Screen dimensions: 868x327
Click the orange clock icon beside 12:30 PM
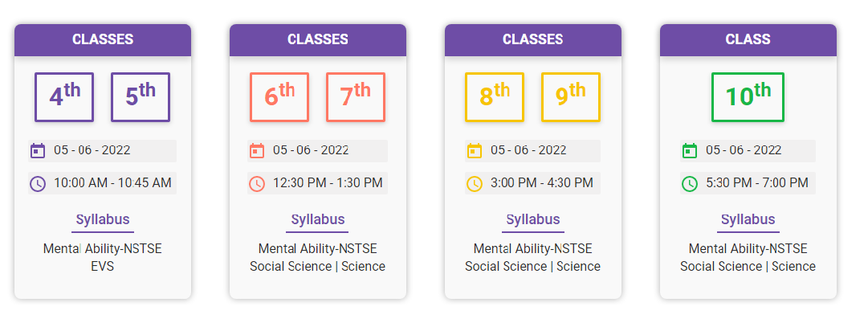[x=257, y=183]
